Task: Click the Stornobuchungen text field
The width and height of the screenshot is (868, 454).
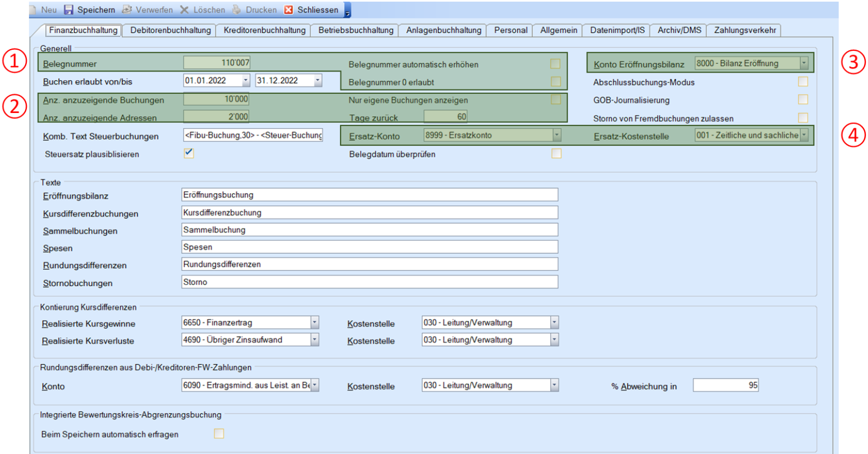Action: (x=369, y=282)
